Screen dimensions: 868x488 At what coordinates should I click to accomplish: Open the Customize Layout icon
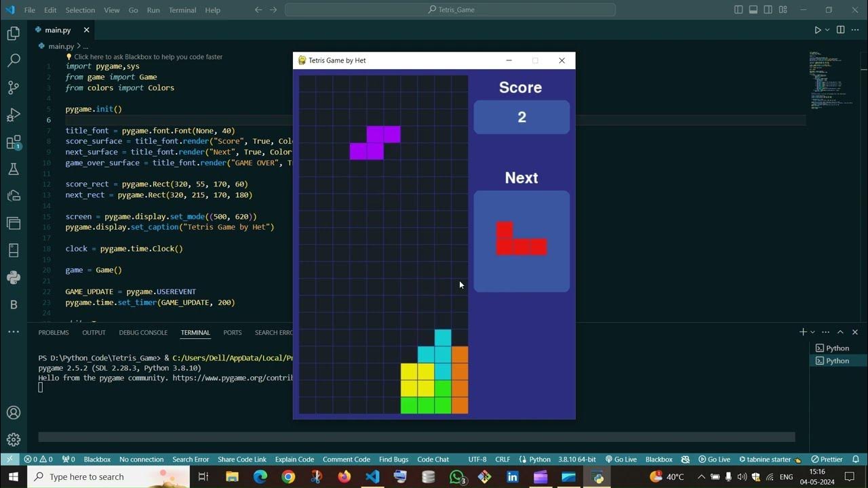(783, 9)
